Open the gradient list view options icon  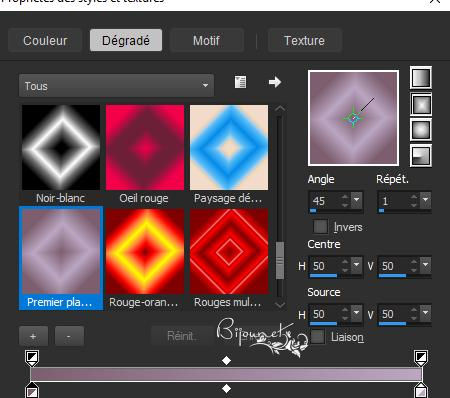pyautogui.click(x=240, y=82)
